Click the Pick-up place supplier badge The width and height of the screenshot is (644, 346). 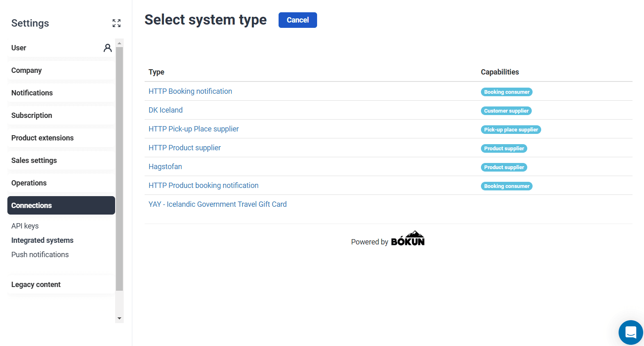point(511,130)
